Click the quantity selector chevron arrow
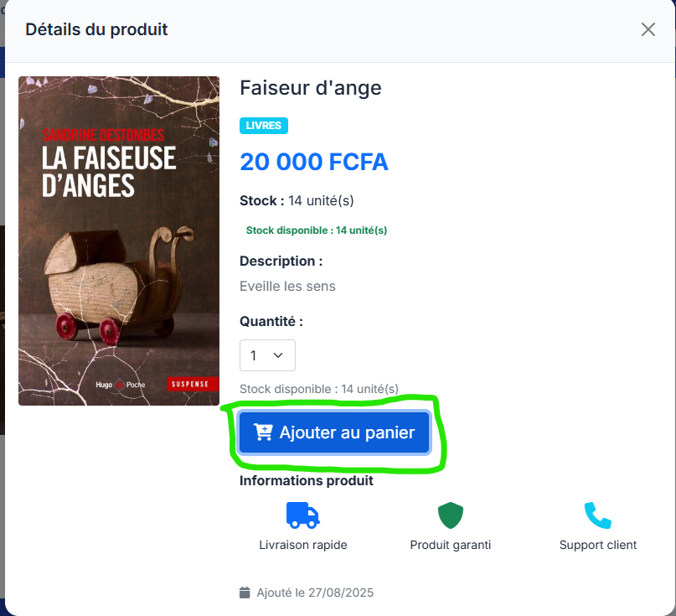 (278, 355)
